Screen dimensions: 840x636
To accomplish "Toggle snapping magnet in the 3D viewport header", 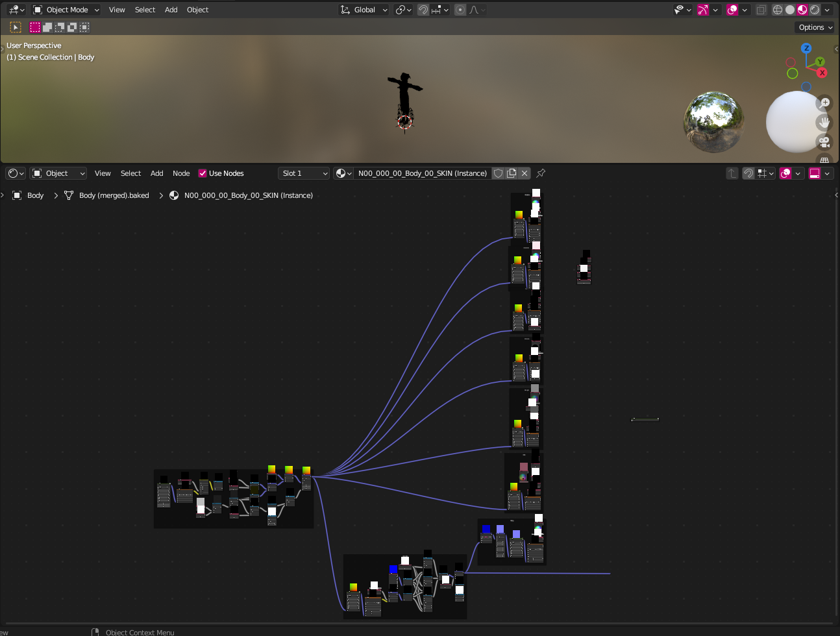I will tap(423, 10).
